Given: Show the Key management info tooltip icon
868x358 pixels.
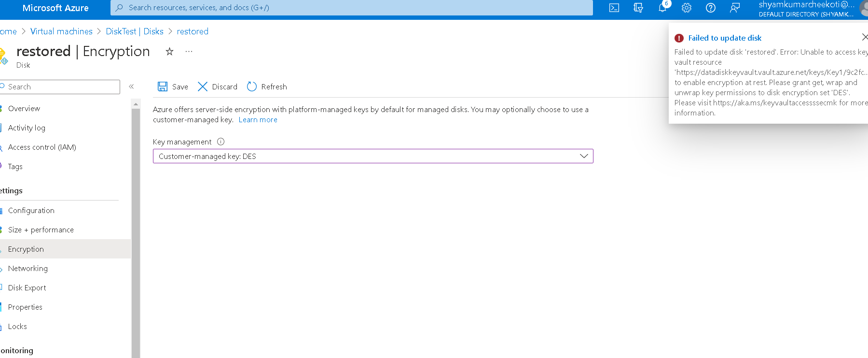Looking at the screenshot, I should click(221, 142).
